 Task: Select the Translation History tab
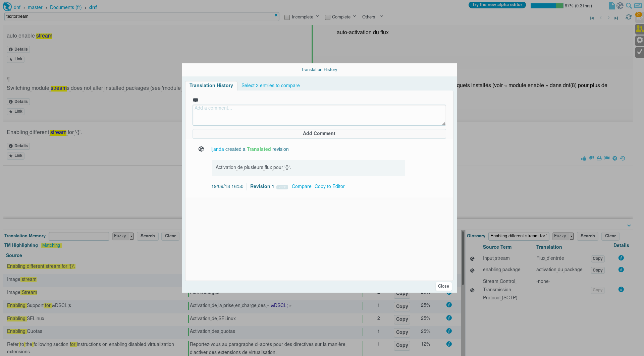pos(211,85)
